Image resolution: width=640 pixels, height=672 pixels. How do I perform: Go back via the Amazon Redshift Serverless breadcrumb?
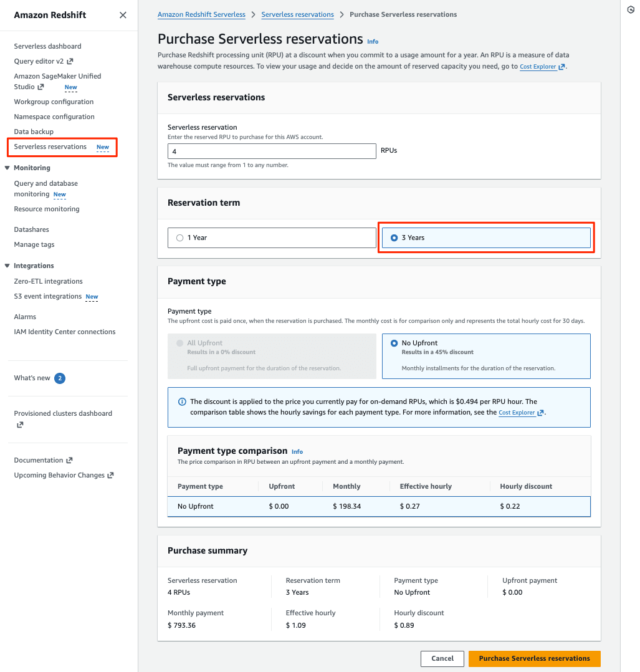point(201,14)
